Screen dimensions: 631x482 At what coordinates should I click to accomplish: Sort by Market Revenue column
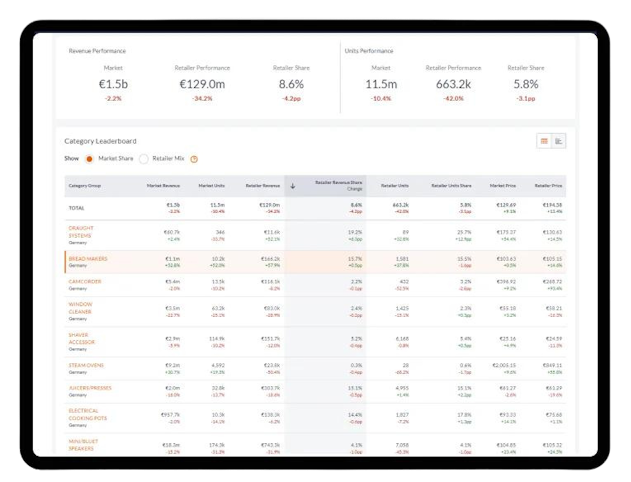click(x=162, y=185)
